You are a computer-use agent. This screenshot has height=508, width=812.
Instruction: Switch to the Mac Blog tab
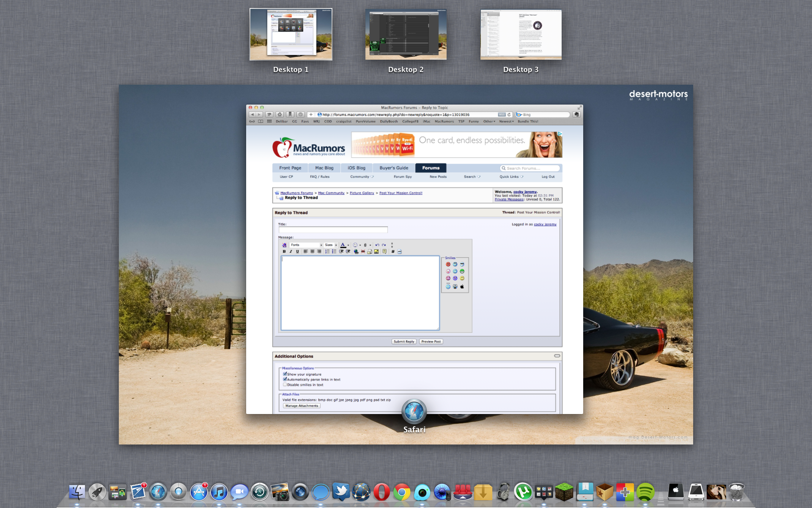click(x=324, y=168)
